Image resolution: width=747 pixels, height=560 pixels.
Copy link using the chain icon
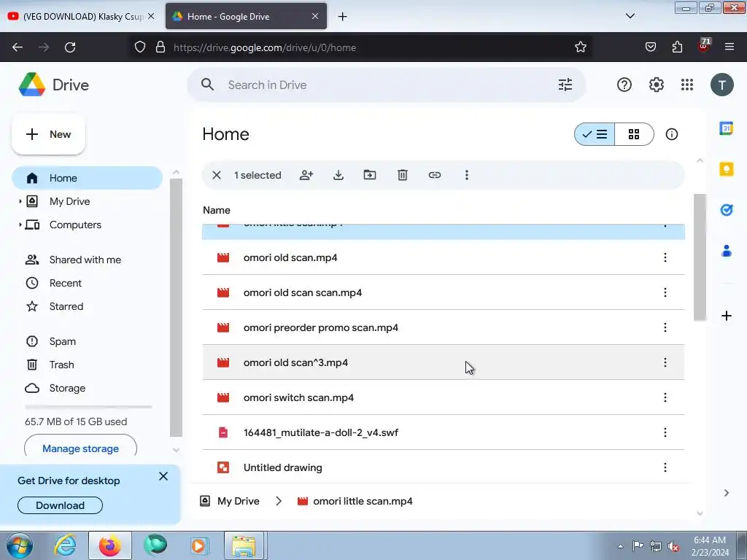(435, 175)
